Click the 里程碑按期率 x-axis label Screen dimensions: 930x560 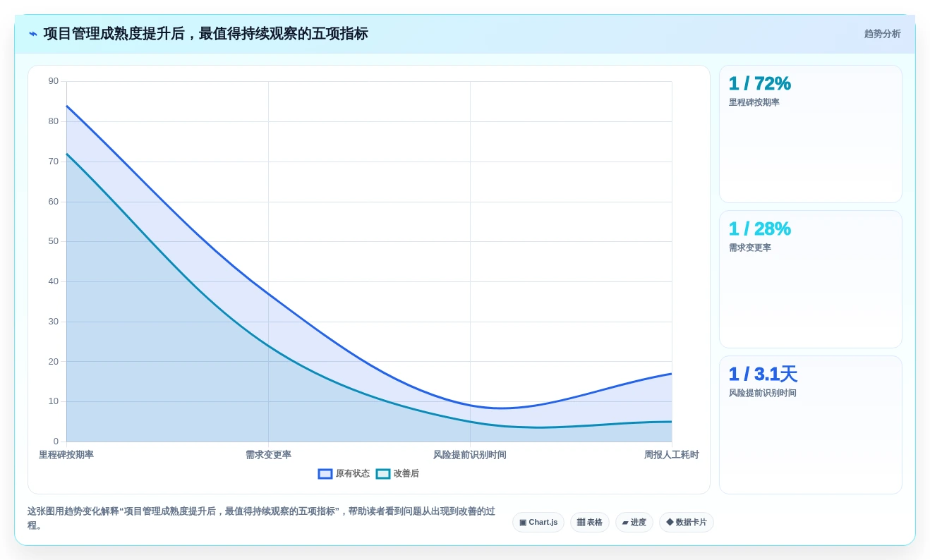[x=66, y=455]
